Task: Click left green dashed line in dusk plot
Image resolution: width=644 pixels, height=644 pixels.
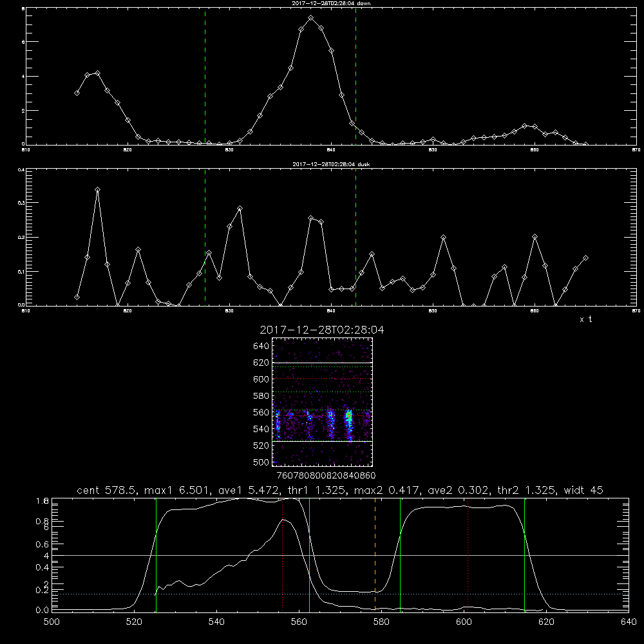Action: [205, 238]
